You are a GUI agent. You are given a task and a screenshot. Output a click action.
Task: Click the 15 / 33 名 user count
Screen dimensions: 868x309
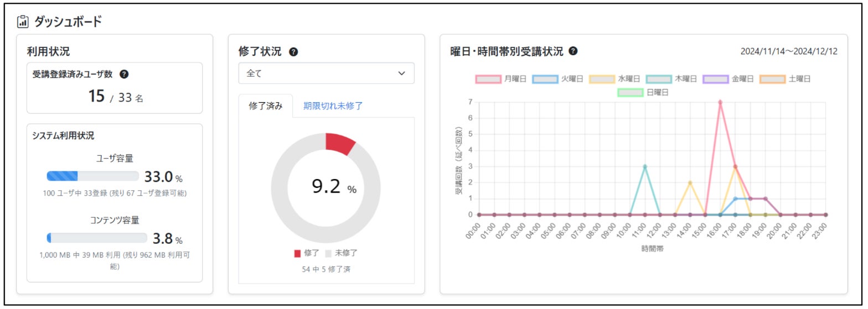tap(115, 97)
